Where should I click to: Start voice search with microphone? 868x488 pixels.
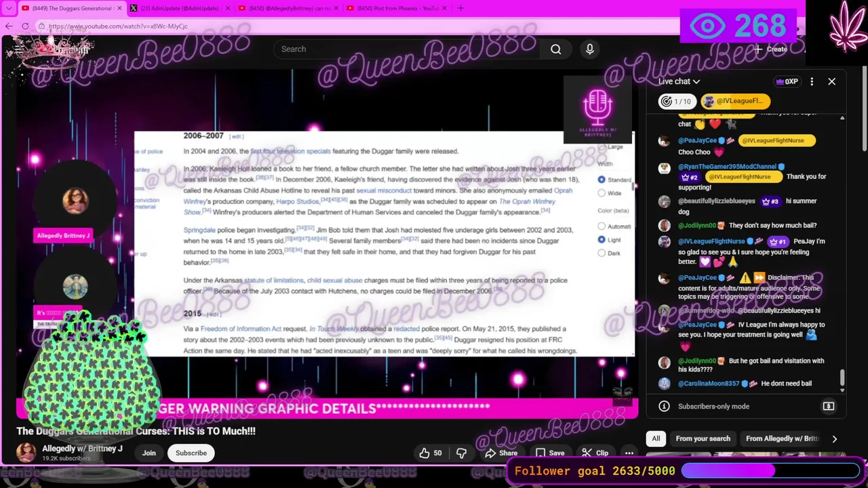(x=589, y=49)
